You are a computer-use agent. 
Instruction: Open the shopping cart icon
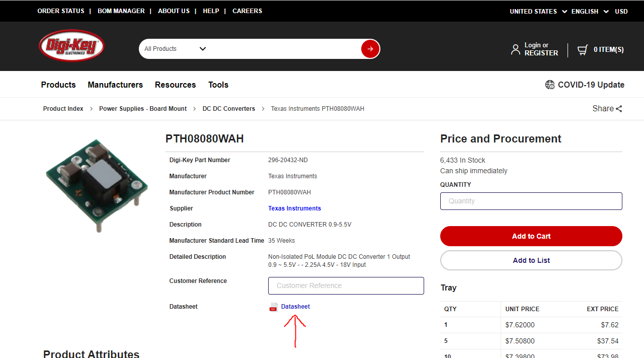(x=583, y=49)
